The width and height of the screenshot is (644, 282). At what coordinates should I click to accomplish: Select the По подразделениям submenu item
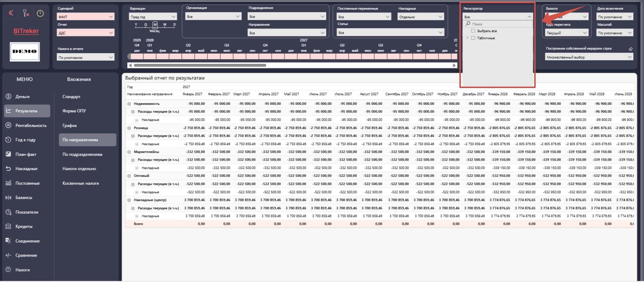point(82,154)
